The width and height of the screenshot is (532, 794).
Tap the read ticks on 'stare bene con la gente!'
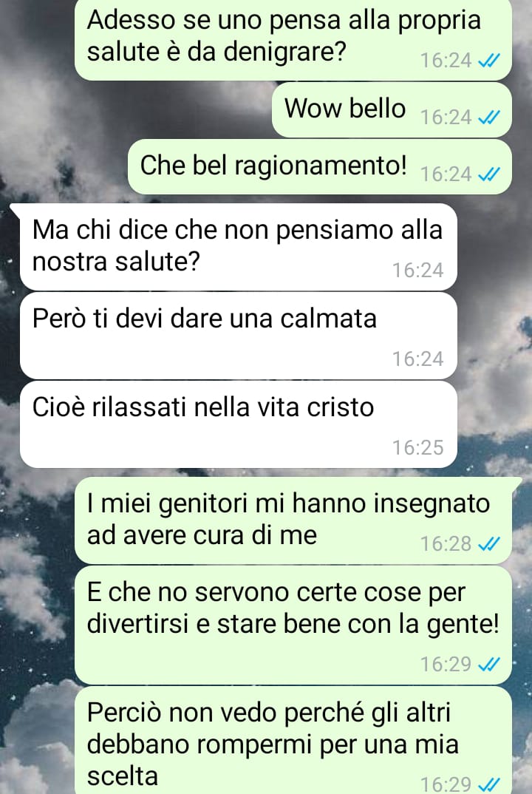point(489,664)
